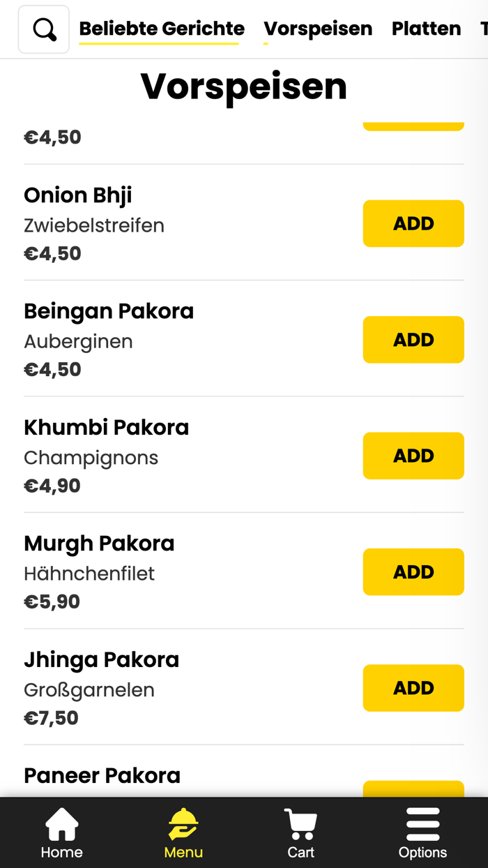Go to the Platten category tab

(426, 29)
